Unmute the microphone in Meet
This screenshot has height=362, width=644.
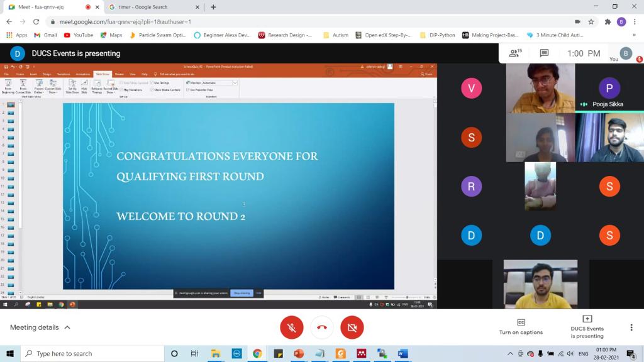coord(291,327)
